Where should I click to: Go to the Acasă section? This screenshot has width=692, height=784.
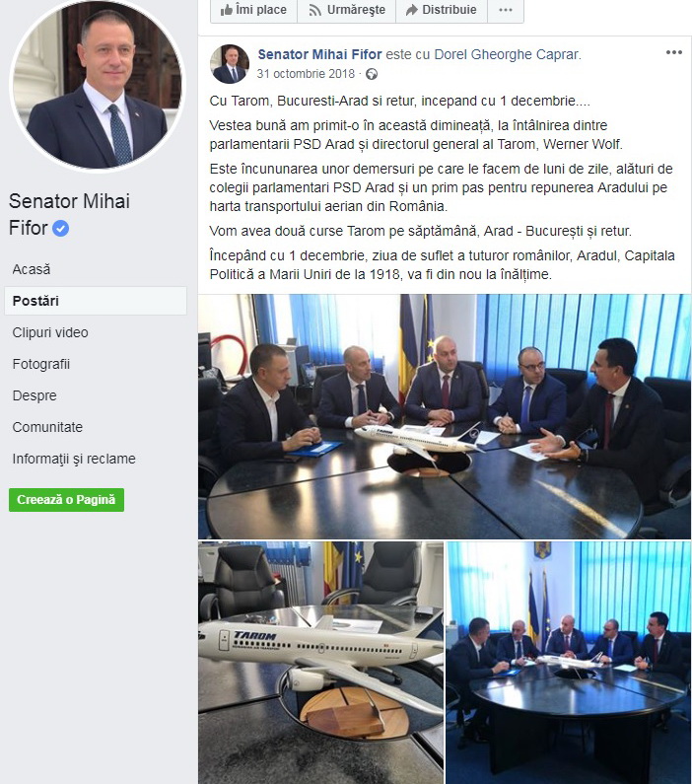click(x=32, y=269)
